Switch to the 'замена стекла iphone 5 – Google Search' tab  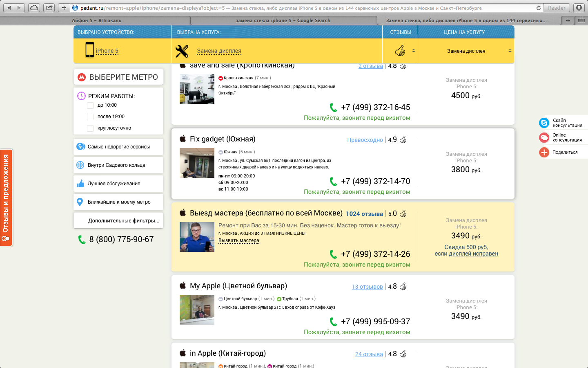click(x=283, y=20)
